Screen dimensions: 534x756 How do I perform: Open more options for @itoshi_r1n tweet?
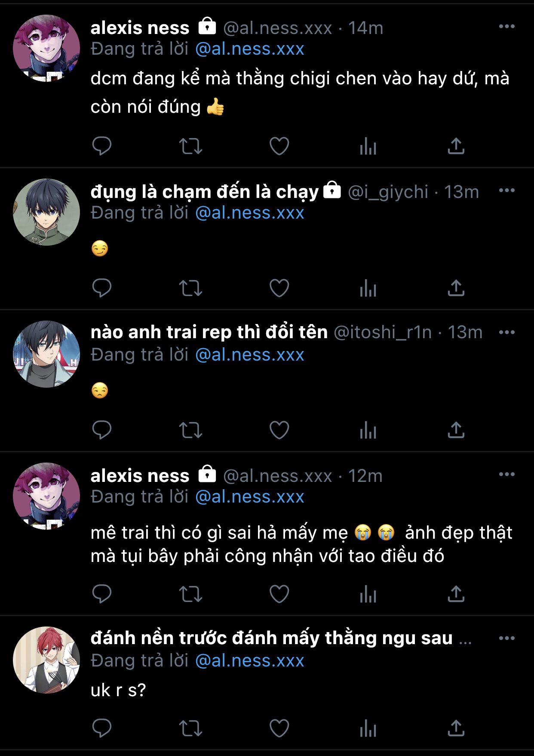[x=507, y=332]
